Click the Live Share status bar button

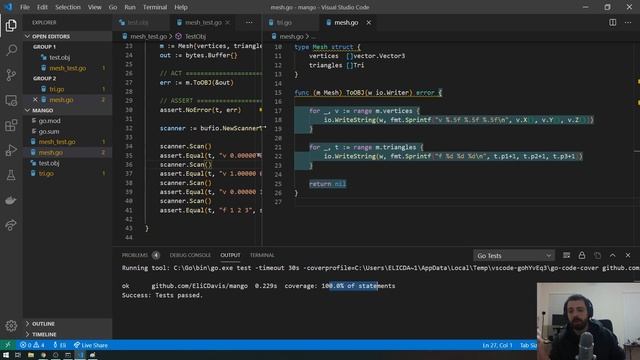click(x=91, y=345)
